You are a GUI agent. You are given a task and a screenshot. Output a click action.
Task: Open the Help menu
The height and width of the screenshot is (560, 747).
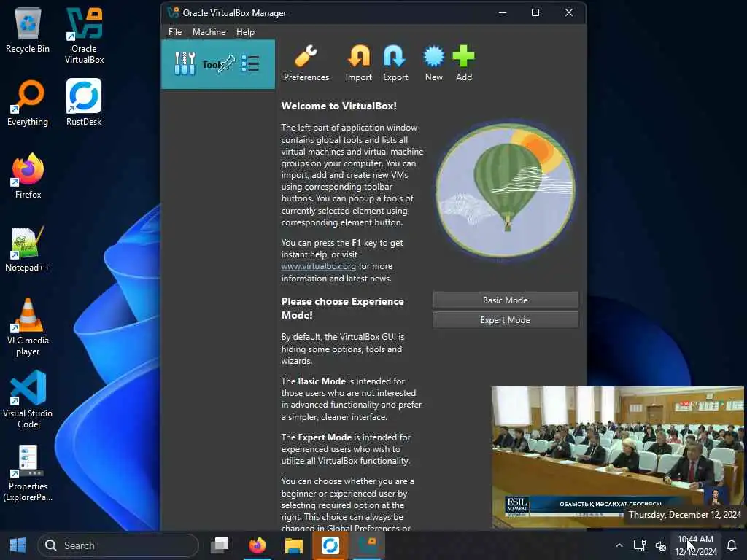pos(245,32)
